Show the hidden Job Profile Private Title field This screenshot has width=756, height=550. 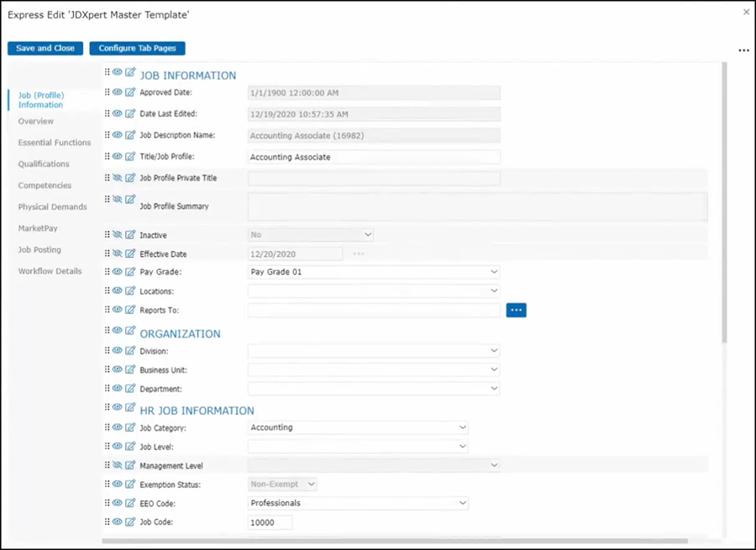[118, 178]
